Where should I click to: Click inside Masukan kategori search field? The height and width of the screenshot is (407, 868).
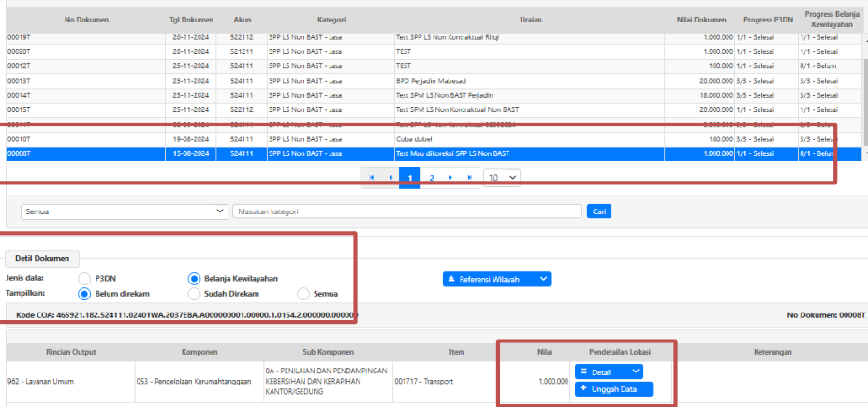[x=406, y=211]
